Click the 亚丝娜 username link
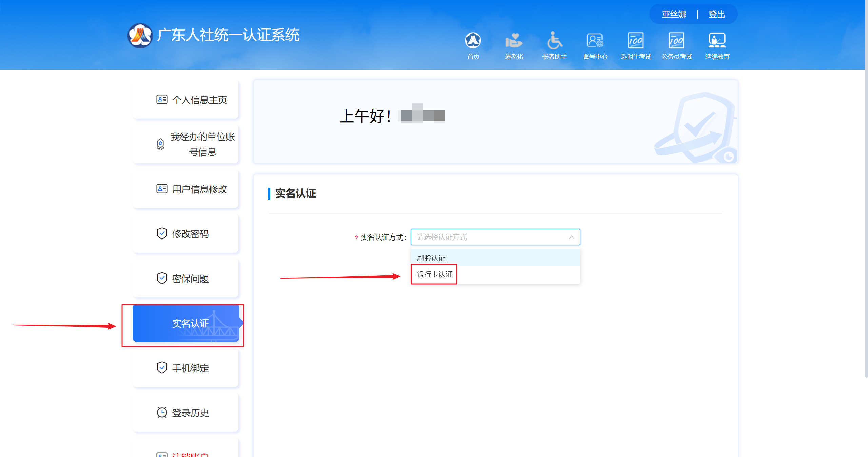868x457 pixels. 674,14
